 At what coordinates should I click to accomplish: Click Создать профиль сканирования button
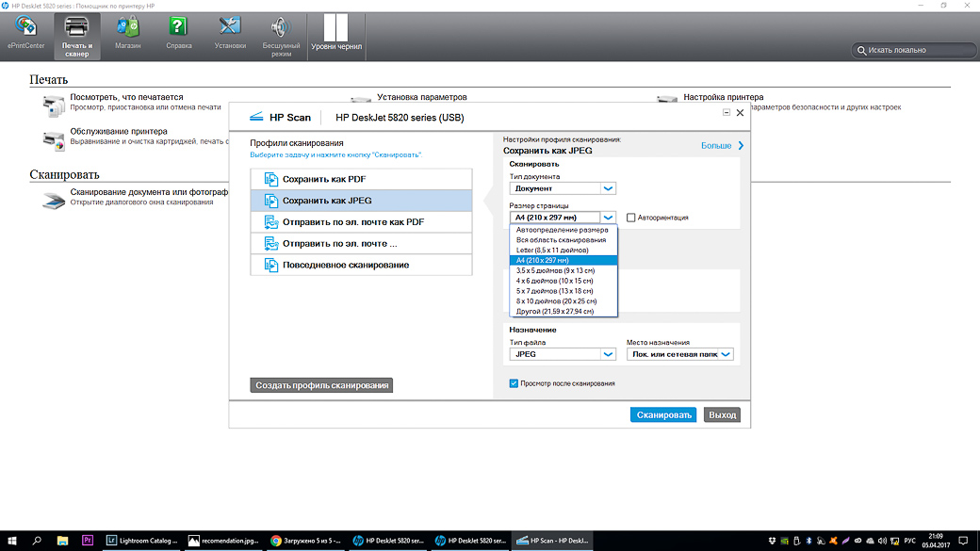click(321, 385)
